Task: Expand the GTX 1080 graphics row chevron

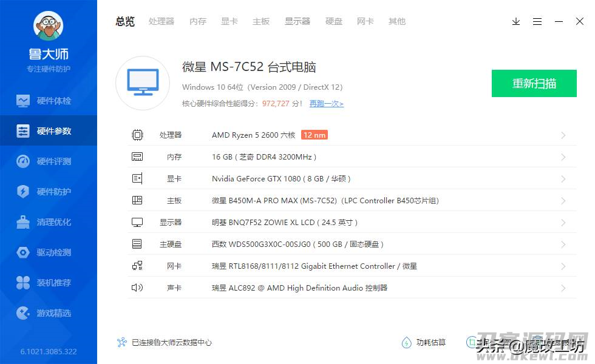Action: [563, 178]
